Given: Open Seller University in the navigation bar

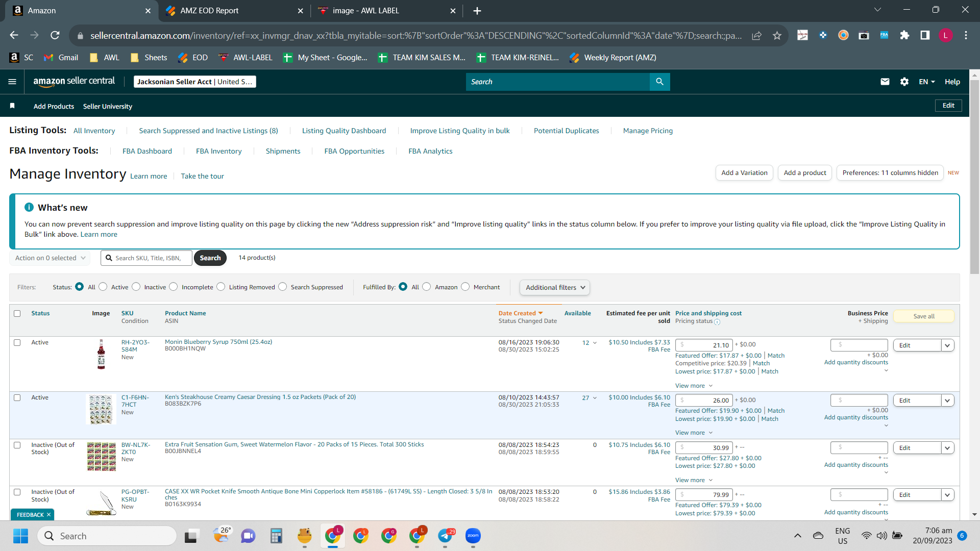Looking at the screenshot, I should tap(108, 106).
